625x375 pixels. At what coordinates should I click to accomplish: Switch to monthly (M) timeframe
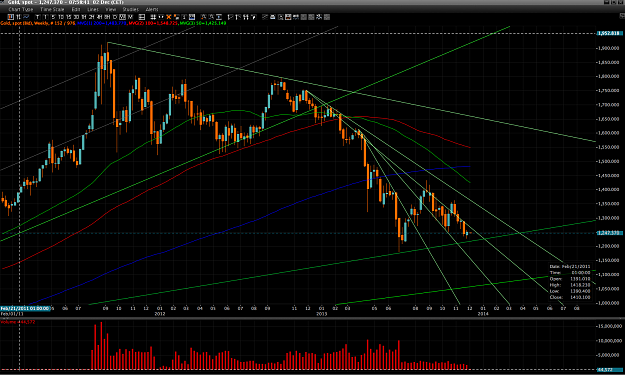(130, 17)
